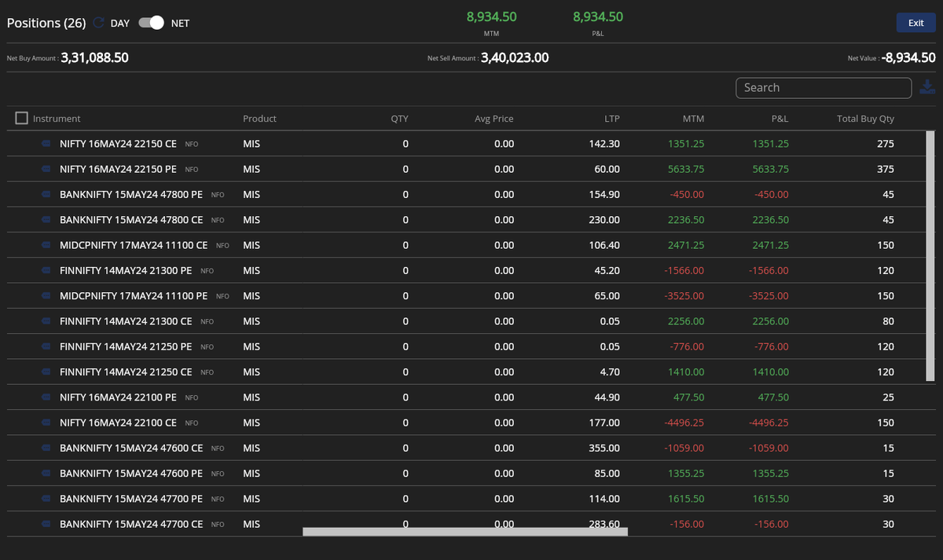Click the 2471.25 P&L value

pyautogui.click(x=771, y=245)
